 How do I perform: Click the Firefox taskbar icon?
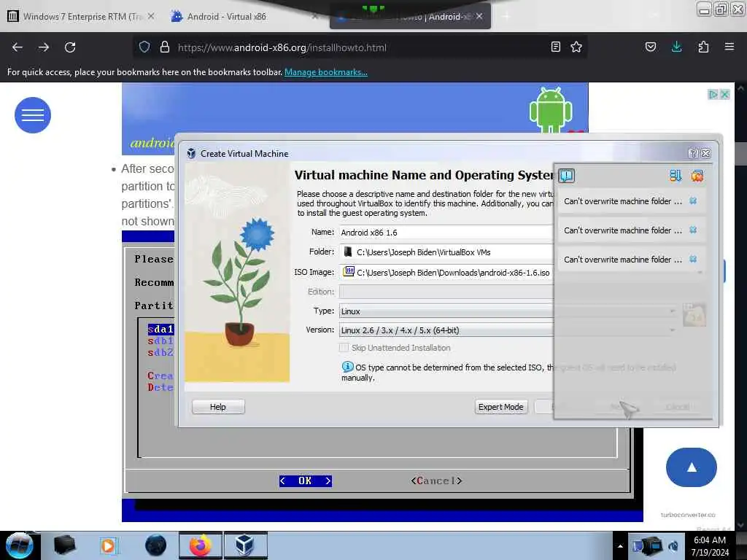201,545
